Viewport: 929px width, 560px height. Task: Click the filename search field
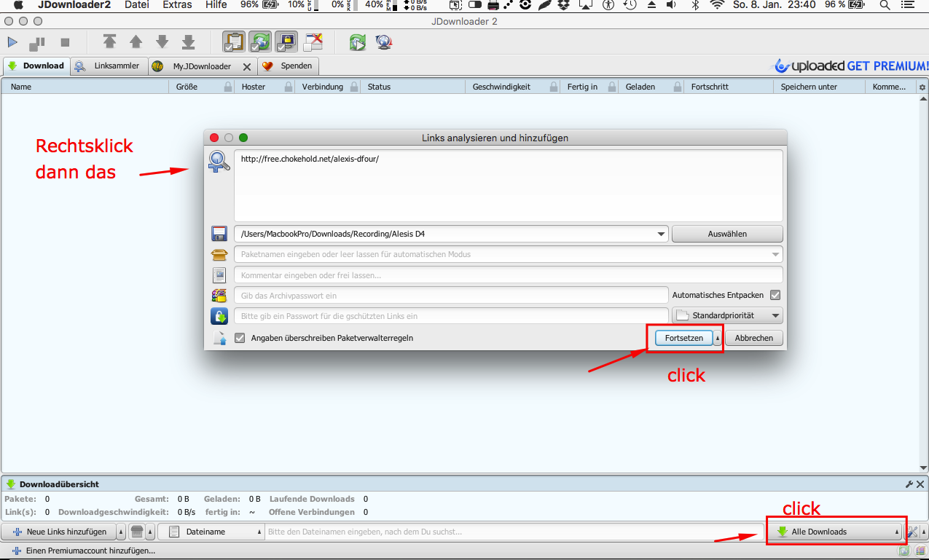click(514, 532)
